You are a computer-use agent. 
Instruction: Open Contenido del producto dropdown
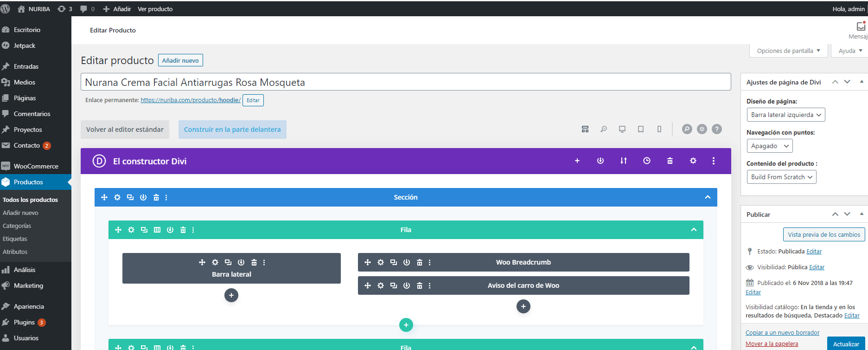tap(781, 177)
